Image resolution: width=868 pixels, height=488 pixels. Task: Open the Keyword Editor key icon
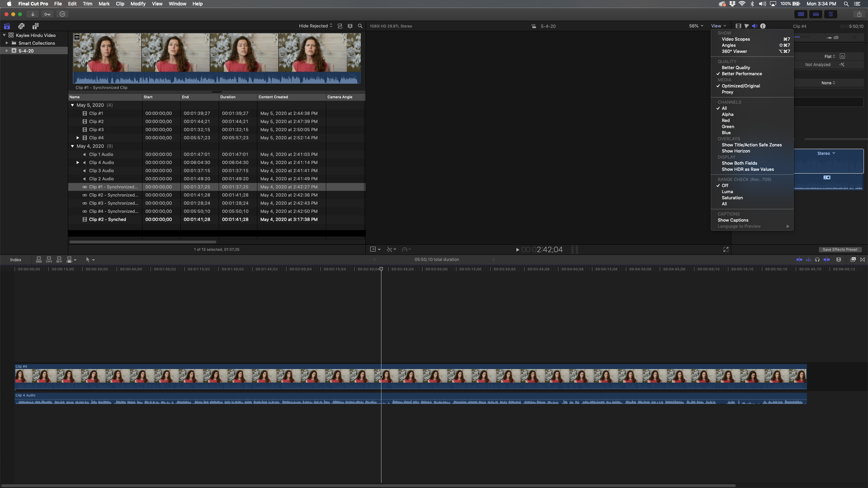click(x=47, y=14)
